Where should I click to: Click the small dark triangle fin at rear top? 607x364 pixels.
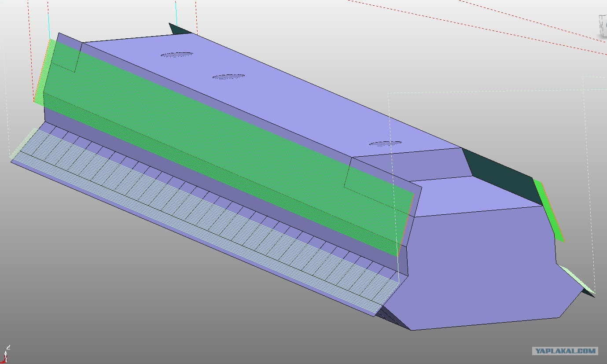[179, 29]
